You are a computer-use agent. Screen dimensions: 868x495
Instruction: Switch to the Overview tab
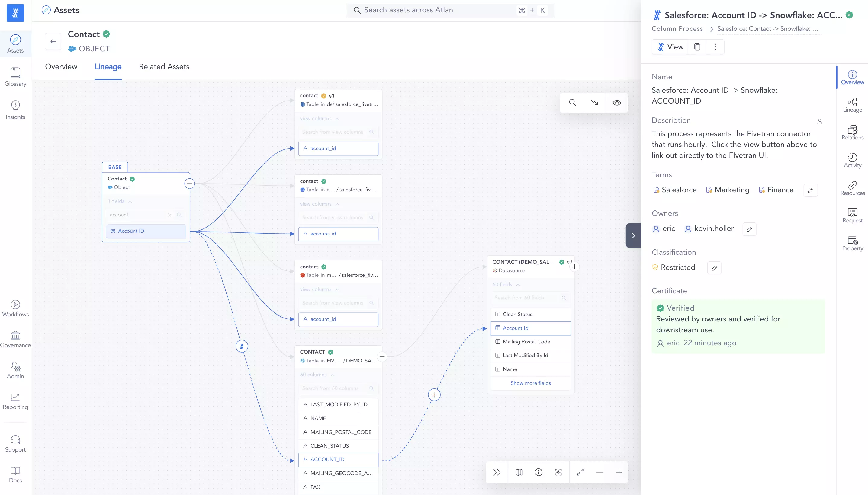pos(61,67)
